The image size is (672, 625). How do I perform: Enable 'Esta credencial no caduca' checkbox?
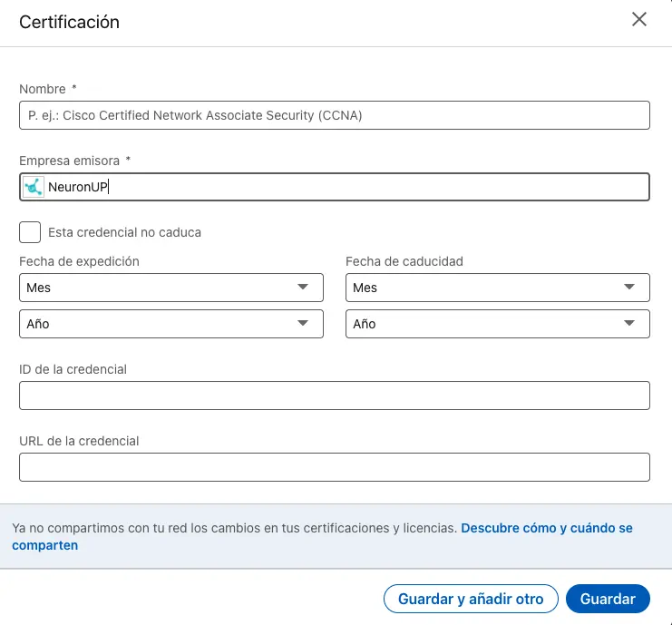point(30,232)
